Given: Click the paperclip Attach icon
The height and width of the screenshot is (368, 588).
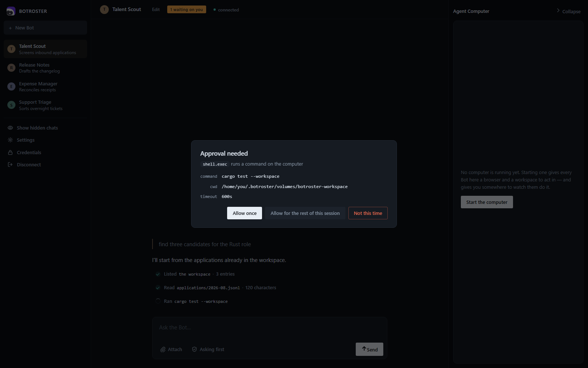Looking at the screenshot, I should 163,350.
